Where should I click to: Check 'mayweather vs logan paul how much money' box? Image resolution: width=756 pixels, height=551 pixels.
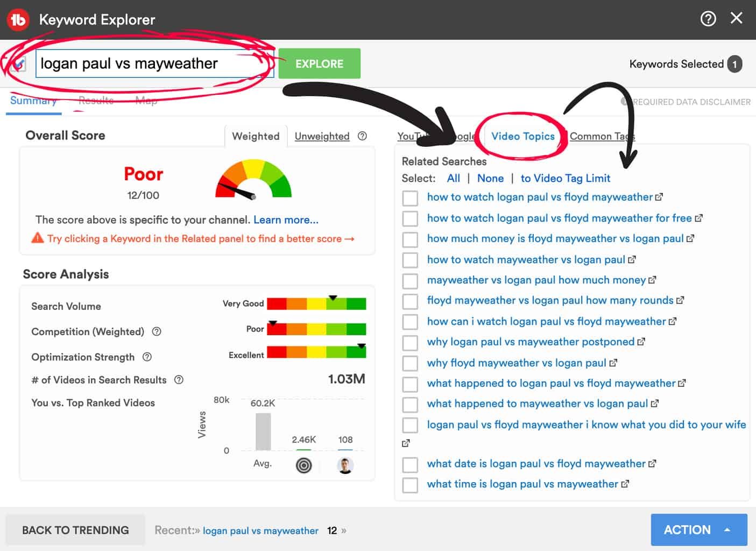(x=410, y=280)
